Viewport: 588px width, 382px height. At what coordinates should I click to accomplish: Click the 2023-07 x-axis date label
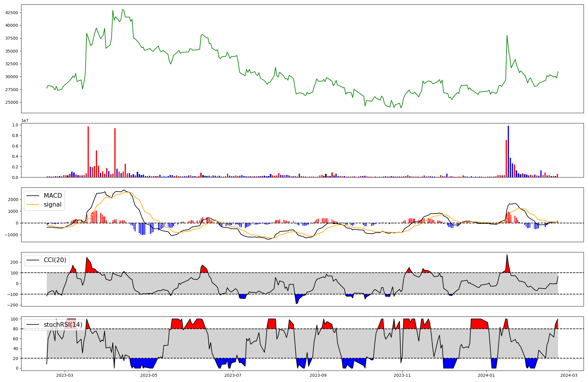coord(233,375)
